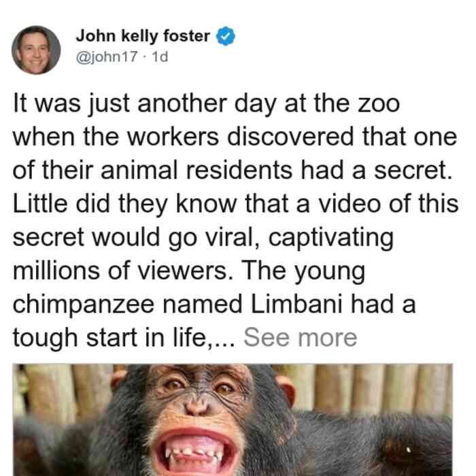Click the word chimpanzee in the text

pyautogui.click(x=84, y=305)
